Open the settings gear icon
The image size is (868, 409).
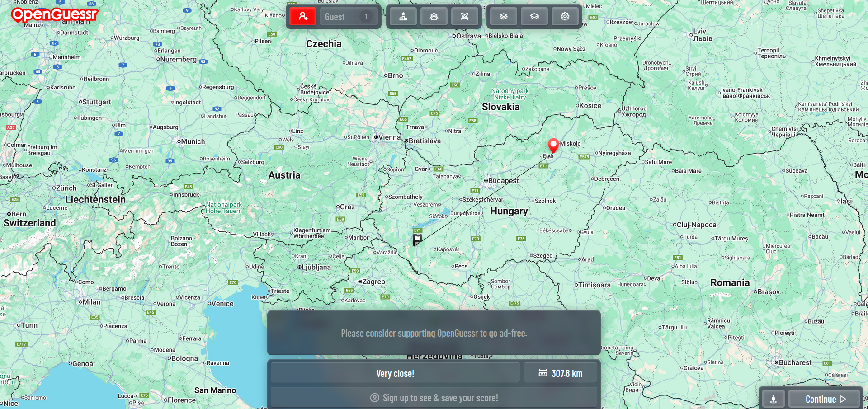[x=565, y=17]
